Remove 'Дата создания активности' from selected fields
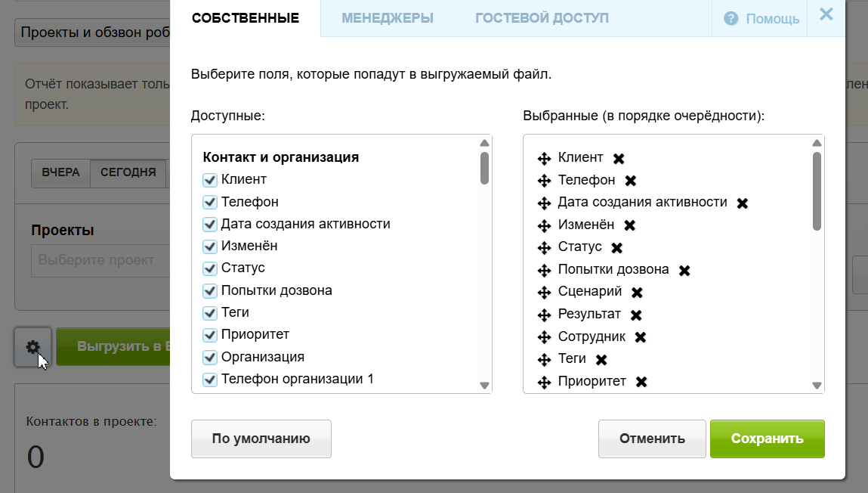 point(743,203)
